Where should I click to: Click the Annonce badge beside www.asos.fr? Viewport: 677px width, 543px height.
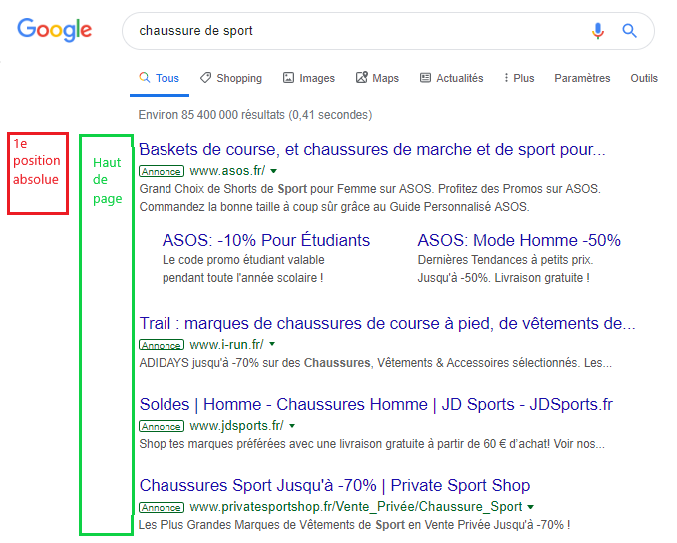click(161, 171)
